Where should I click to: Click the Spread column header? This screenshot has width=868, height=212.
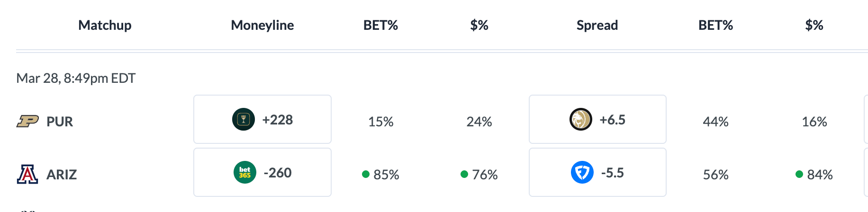coord(597,25)
